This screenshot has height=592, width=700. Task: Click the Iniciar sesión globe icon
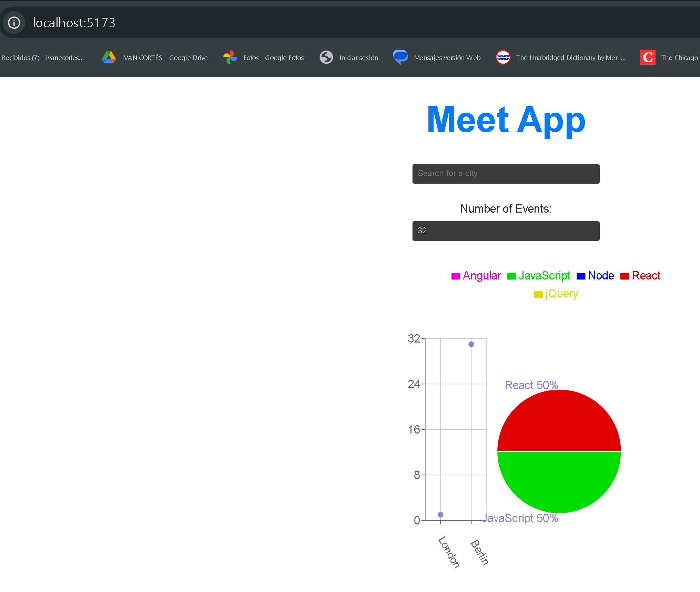326,58
